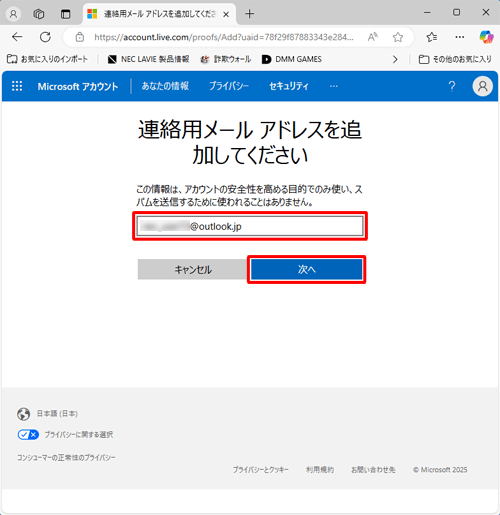Minimize the browser window
This screenshot has width=500, height=515.
pos(427,13)
